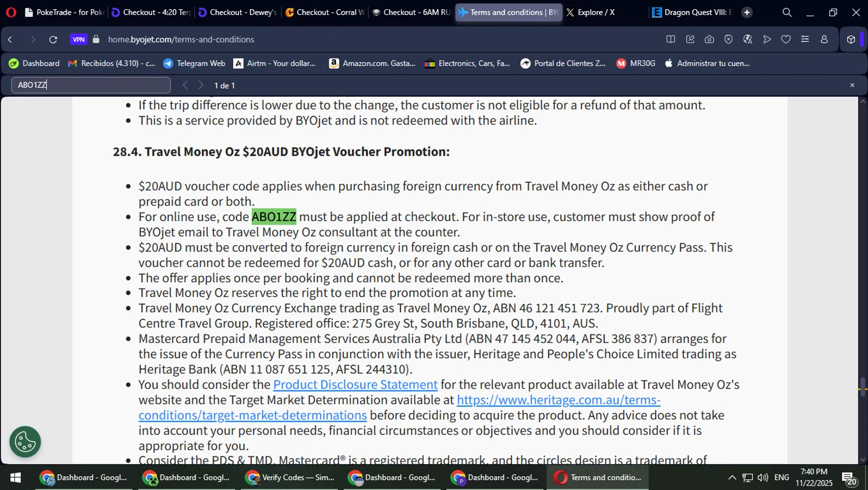
Task: Open the edit page note icon
Action: click(690, 39)
